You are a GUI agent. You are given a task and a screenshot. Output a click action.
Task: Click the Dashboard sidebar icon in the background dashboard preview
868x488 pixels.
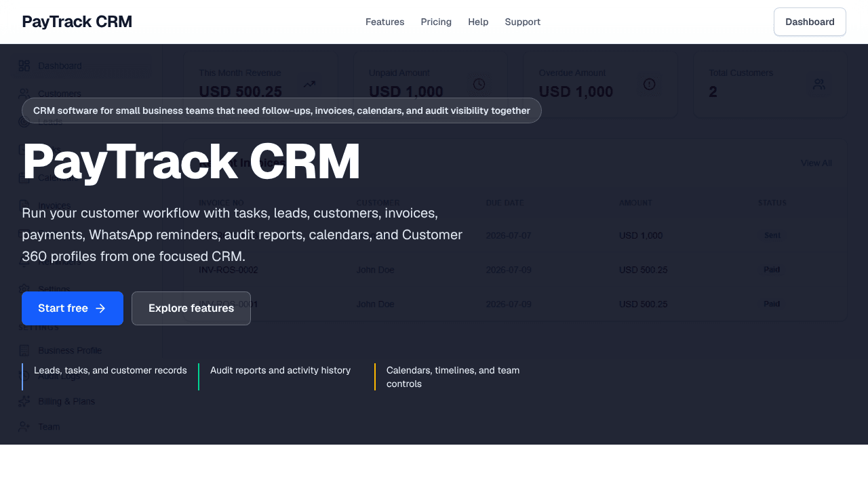click(x=24, y=66)
